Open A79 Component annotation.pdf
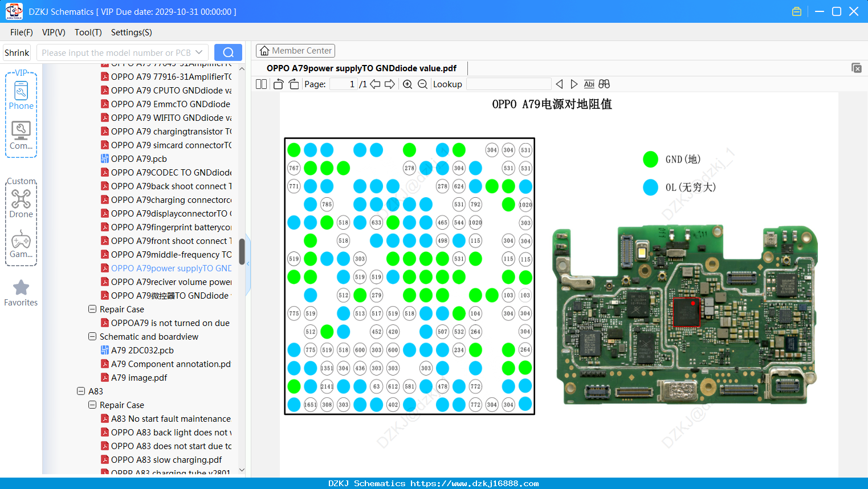The height and width of the screenshot is (489, 868). click(166, 364)
